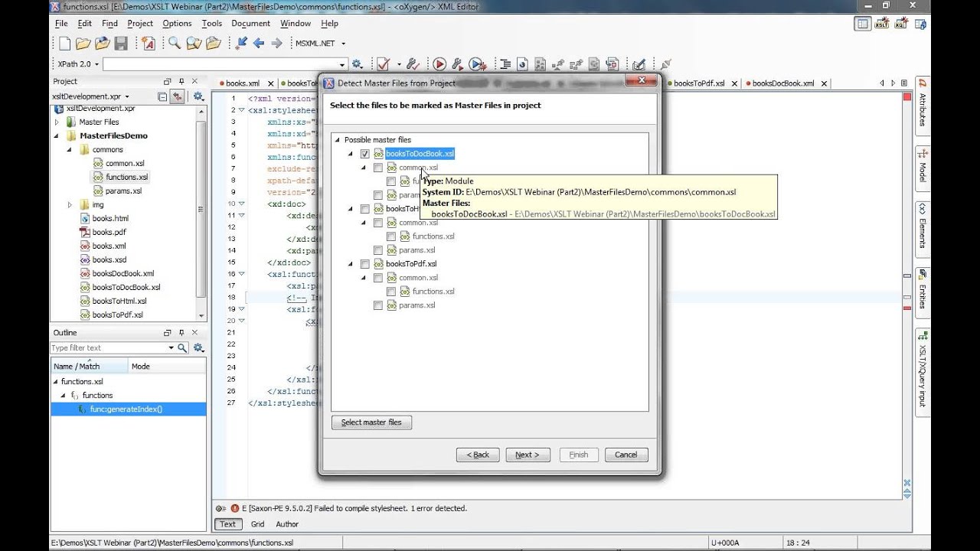The image size is (980, 551).
Task: Create a new document via toolbar icon
Action: (x=64, y=44)
